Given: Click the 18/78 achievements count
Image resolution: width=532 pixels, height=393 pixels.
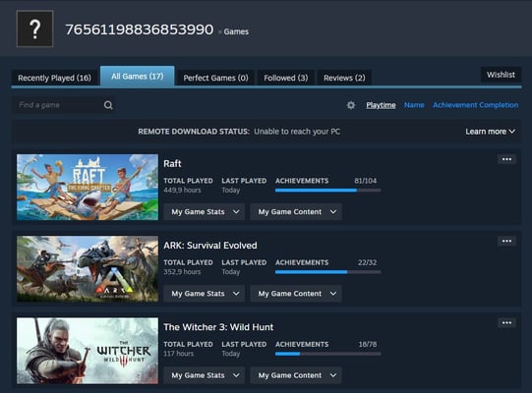Looking at the screenshot, I should click(x=368, y=344).
